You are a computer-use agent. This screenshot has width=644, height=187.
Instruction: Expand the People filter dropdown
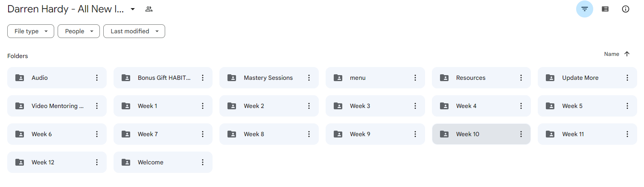(x=79, y=31)
